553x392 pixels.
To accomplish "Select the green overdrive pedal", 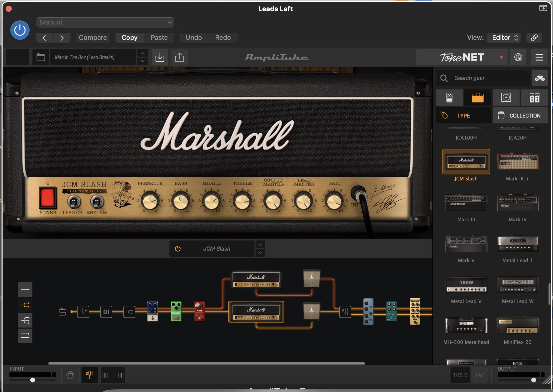I will click(176, 312).
